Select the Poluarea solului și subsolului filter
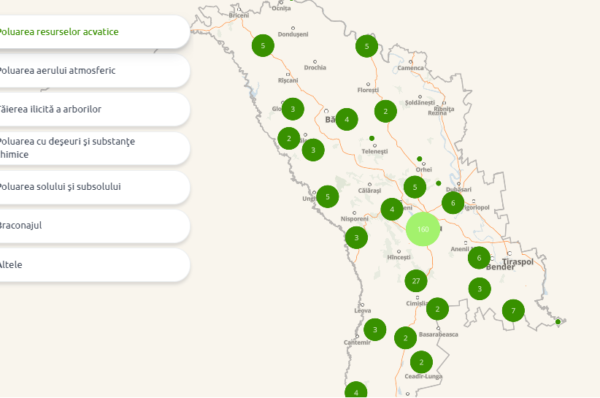This screenshot has width=600, height=398. coord(94,187)
